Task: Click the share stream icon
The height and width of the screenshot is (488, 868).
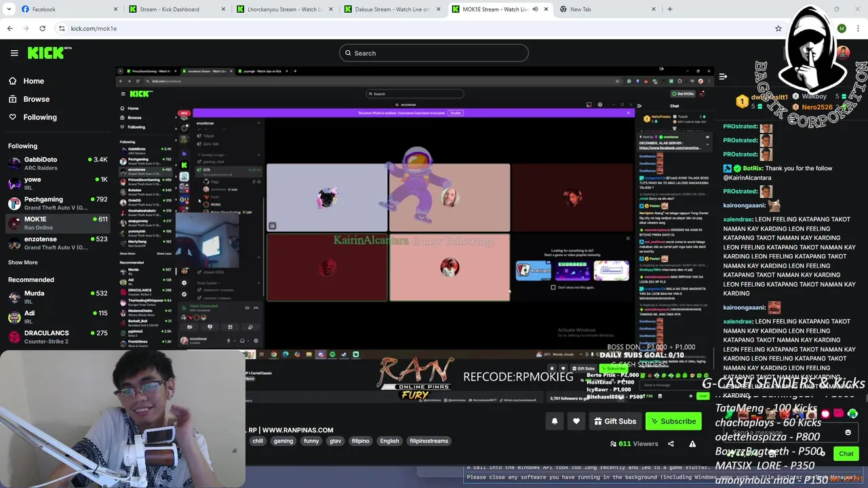Action: coord(671,444)
